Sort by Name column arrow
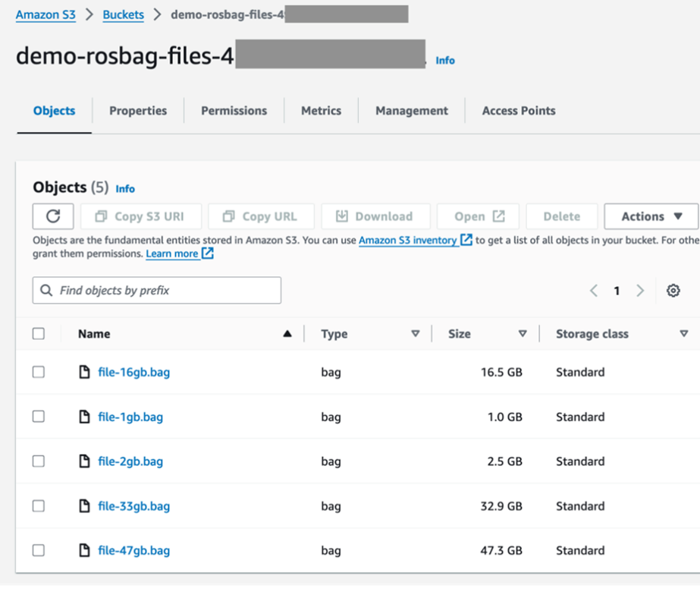The image size is (700, 589). click(287, 333)
